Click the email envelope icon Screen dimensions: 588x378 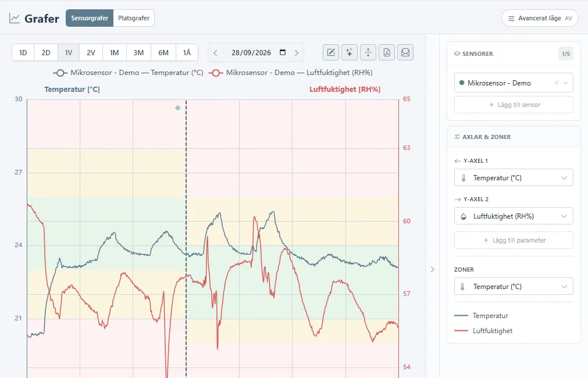405,52
